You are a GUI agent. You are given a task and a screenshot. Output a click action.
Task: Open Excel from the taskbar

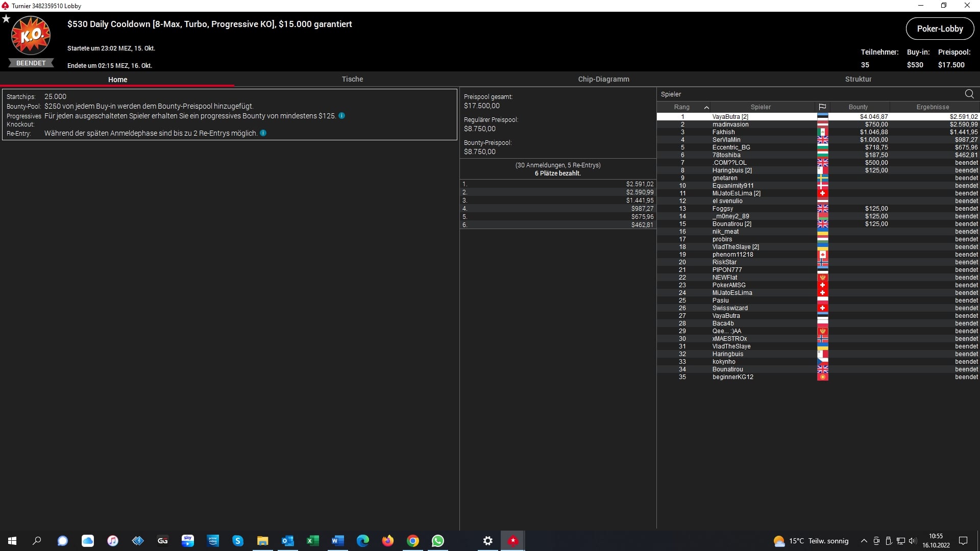(x=312, y=541)
